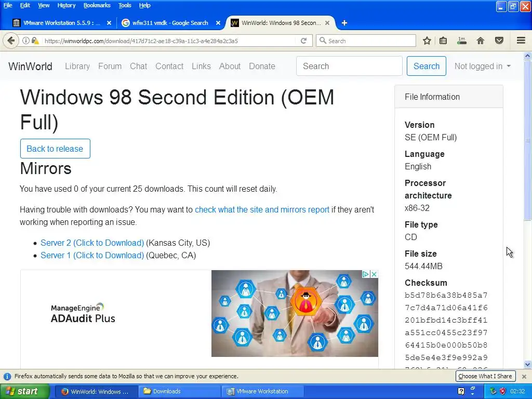The height and width of the screenshot is (399, 532).
Task: Click Choose What I Share button
Action: (485, 376)
